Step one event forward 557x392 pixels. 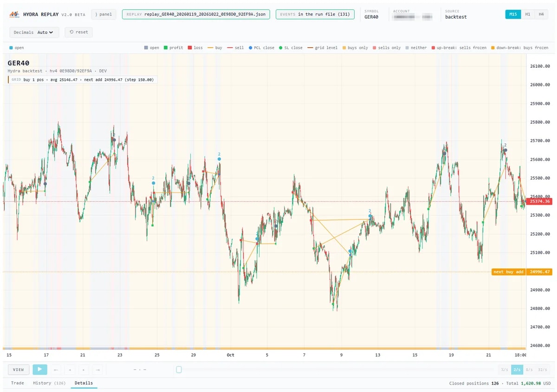[84, 370]
